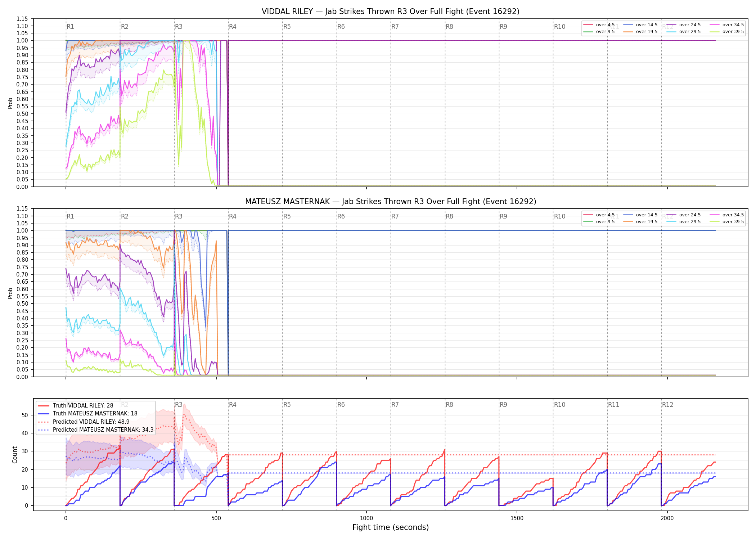Click 'over 24.5' legend entry in middle chart

683,215
